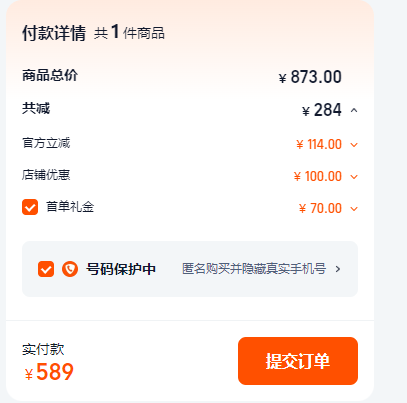Uncheck the 首单礼金 checkbox

[30, 207]
